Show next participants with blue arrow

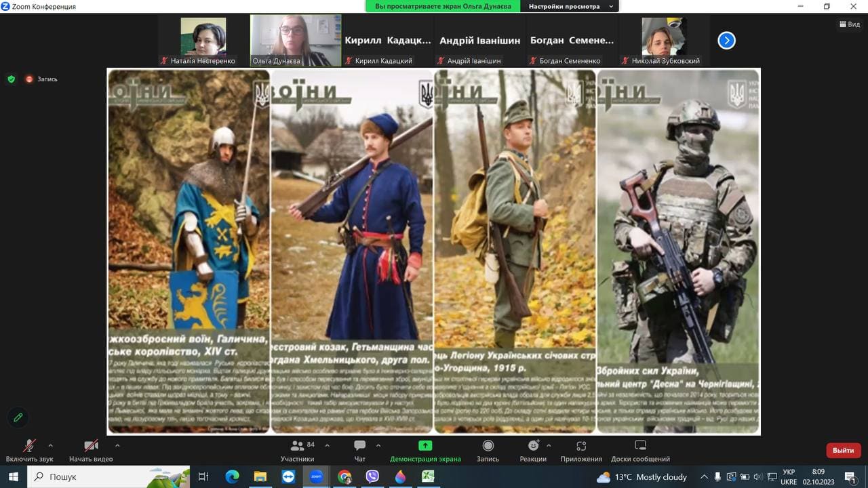[726, 41]
